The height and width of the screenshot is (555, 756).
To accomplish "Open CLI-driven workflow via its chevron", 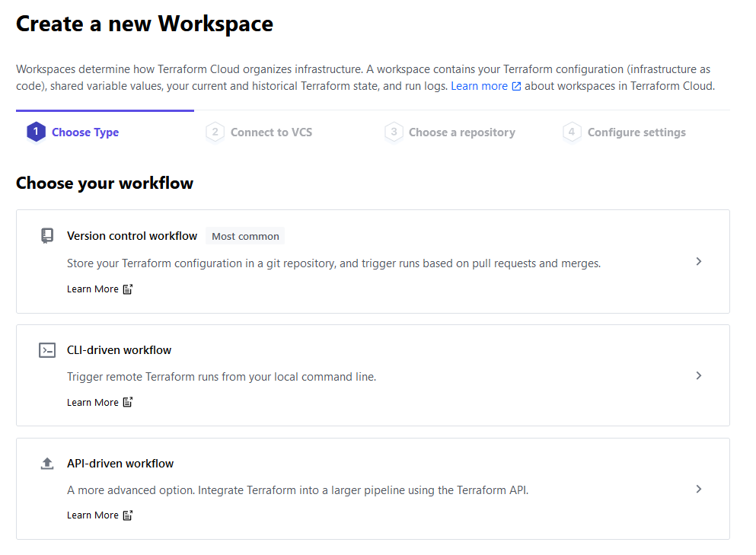I will pos(699,375).
